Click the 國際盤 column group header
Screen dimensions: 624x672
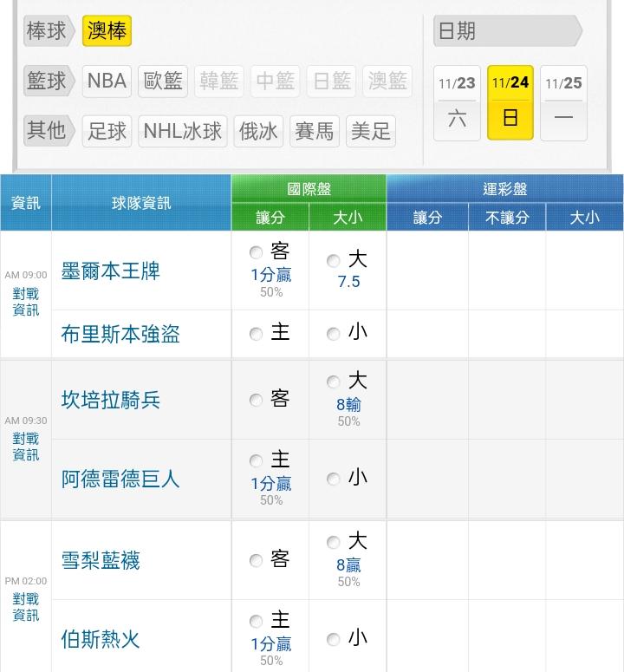[x=309, y=188]
